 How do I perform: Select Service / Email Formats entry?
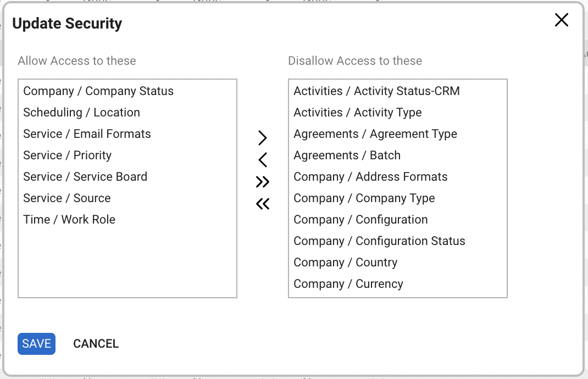pos(87,134)
